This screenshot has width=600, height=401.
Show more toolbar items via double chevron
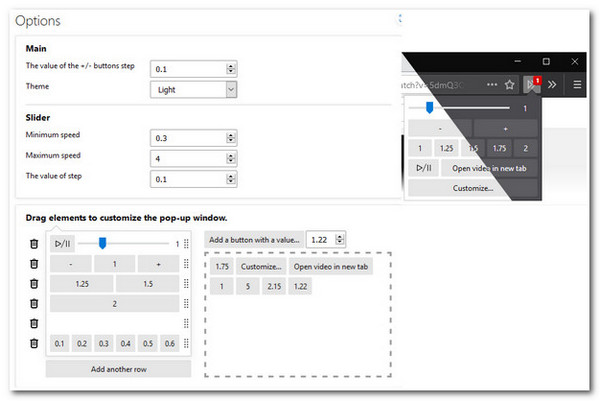(x=552, y=85)
